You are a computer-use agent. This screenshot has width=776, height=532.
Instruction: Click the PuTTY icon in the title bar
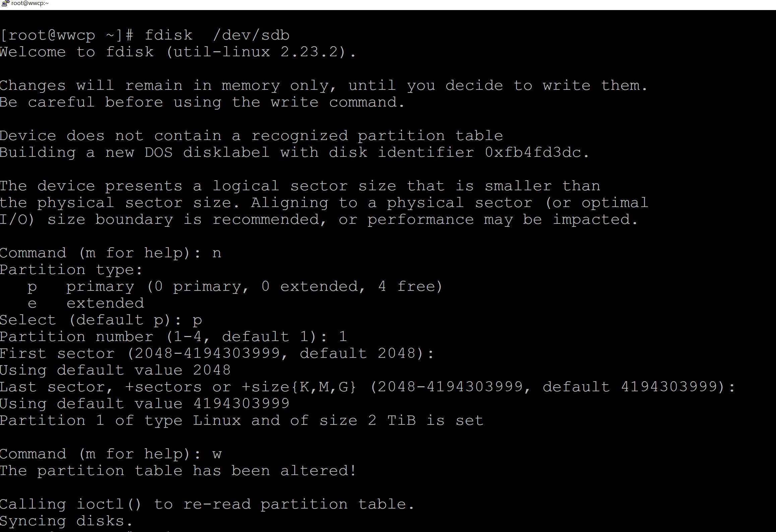click(x=5, y=3)
